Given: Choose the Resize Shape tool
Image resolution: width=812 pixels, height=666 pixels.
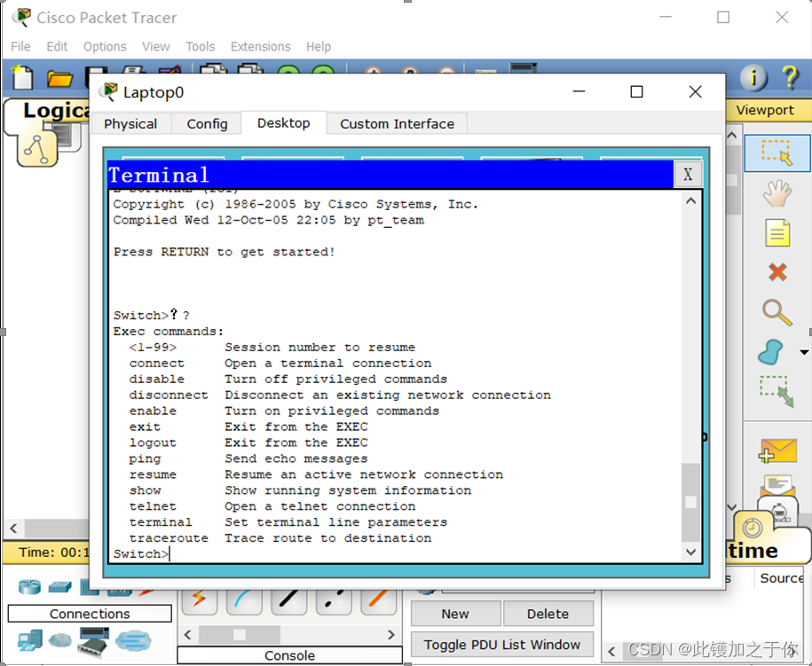Looking at the screenshot, I should coord(777,391).
